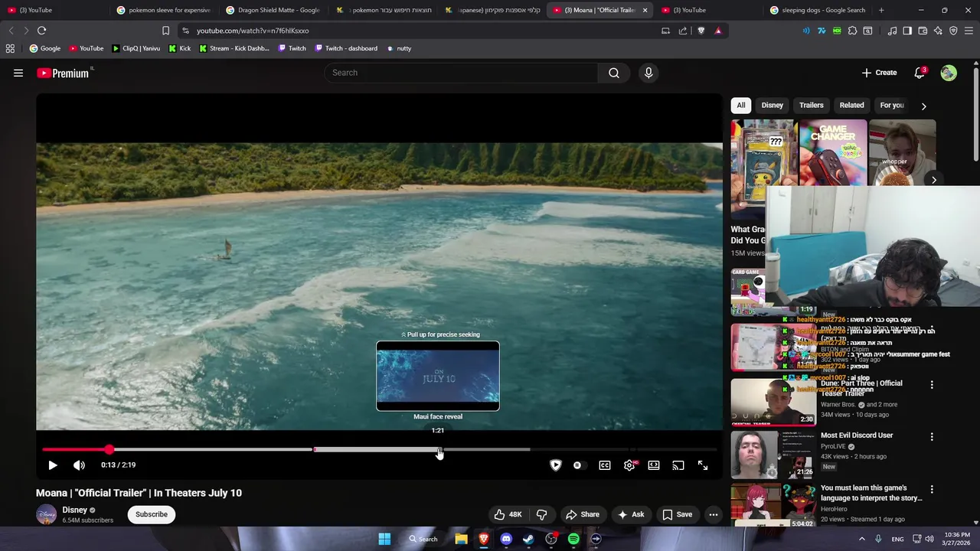Open options for Most Evil Discord User
The image size is (980, 551).
pyautogui.click(x=932, y=437)
